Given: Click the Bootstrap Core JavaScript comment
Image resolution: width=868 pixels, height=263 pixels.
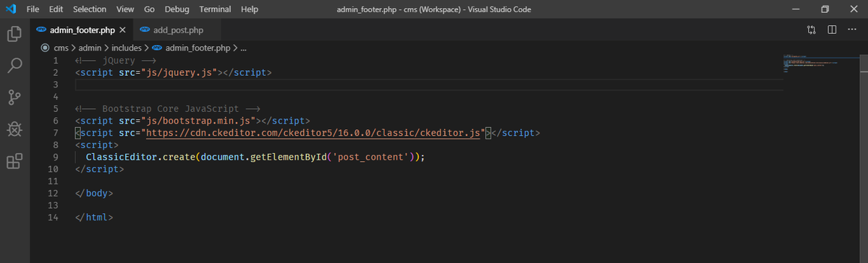Looking at the screenshot, I should click(167, 108).
